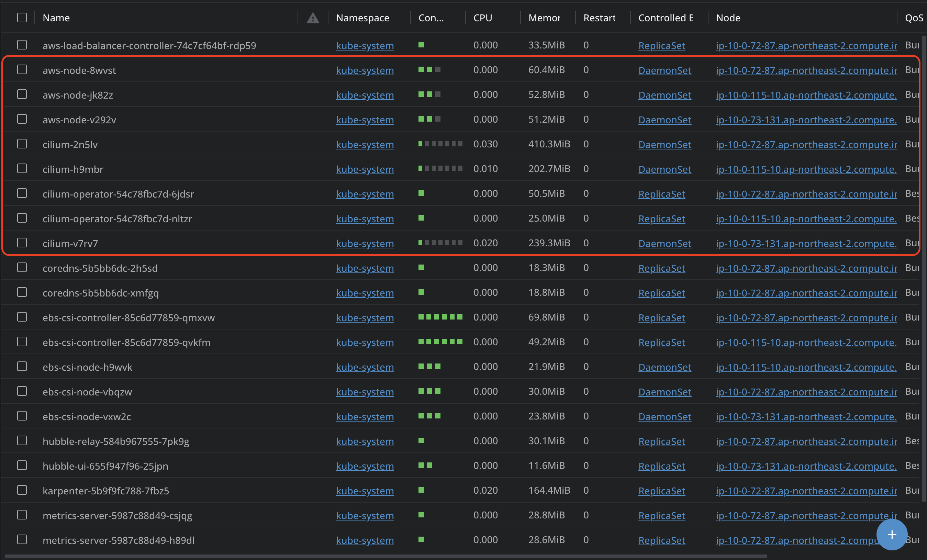Toggle the select-all checkbox in header
Screen dimensions: 927x560
[22, 17]
